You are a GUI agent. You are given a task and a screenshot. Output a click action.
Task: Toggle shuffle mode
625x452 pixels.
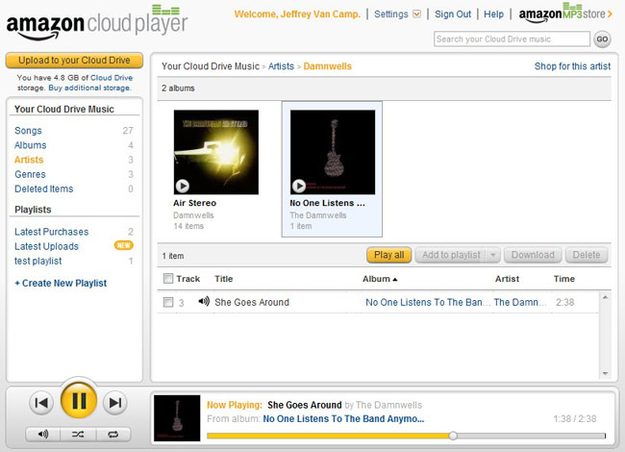point(78,434)
